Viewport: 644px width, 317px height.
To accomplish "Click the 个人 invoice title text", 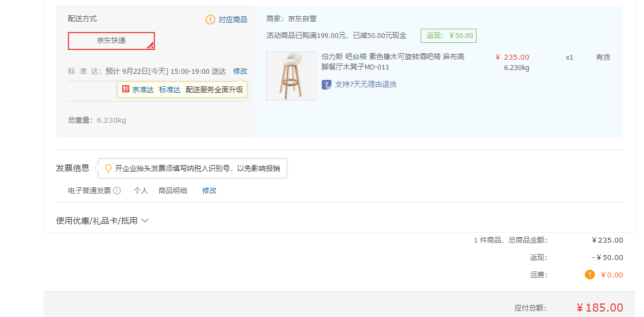I will [140, 191].
